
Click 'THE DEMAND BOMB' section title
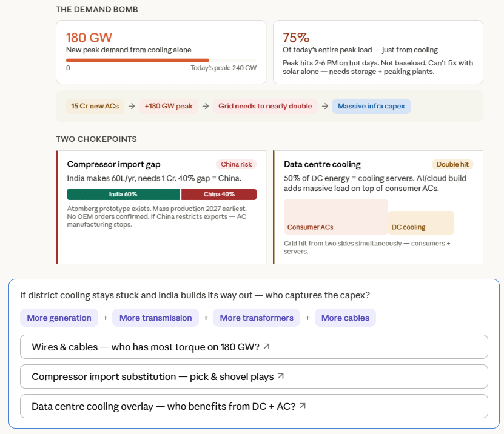[x=97, y=9]
